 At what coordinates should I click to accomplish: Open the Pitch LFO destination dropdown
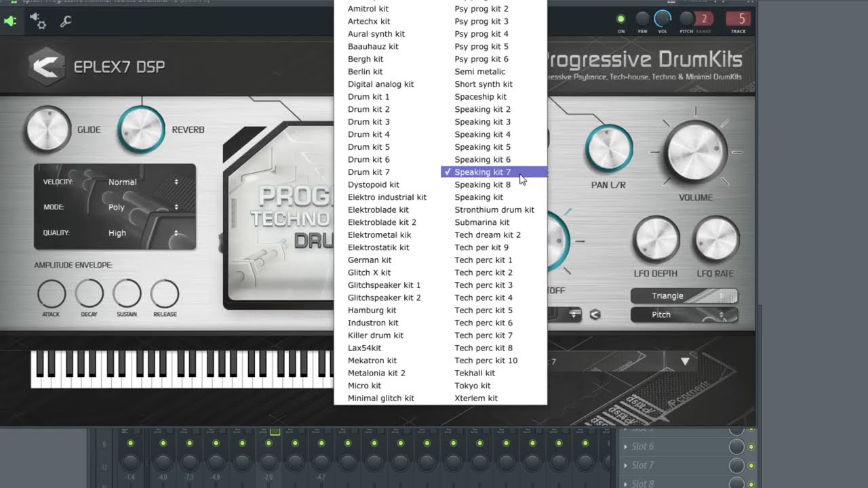click(x=684, y=314)
